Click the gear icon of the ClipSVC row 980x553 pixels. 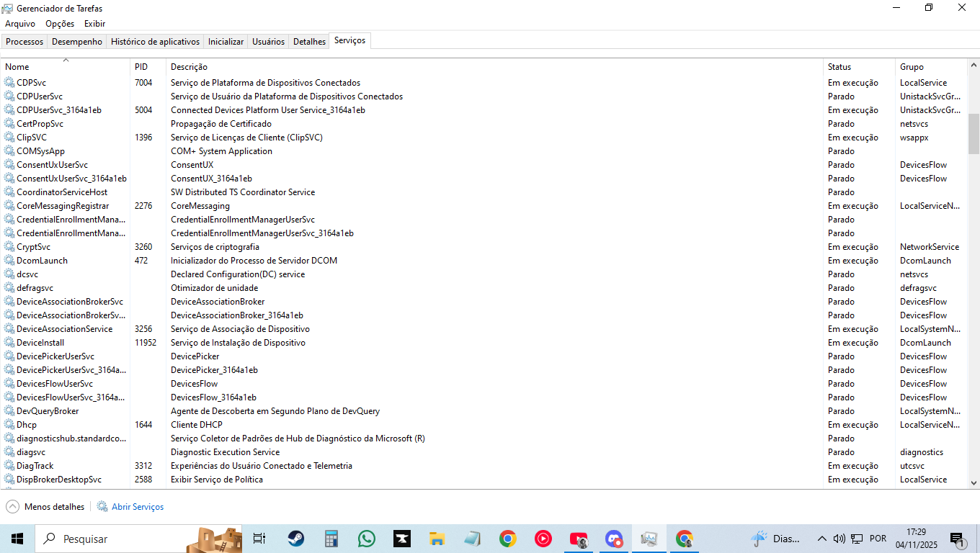coord(9,138)
